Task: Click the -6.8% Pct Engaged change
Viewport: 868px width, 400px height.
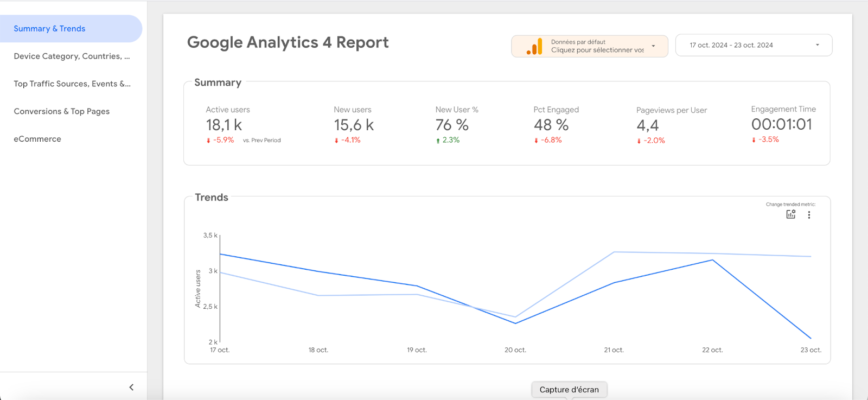Action: (548, 140)
